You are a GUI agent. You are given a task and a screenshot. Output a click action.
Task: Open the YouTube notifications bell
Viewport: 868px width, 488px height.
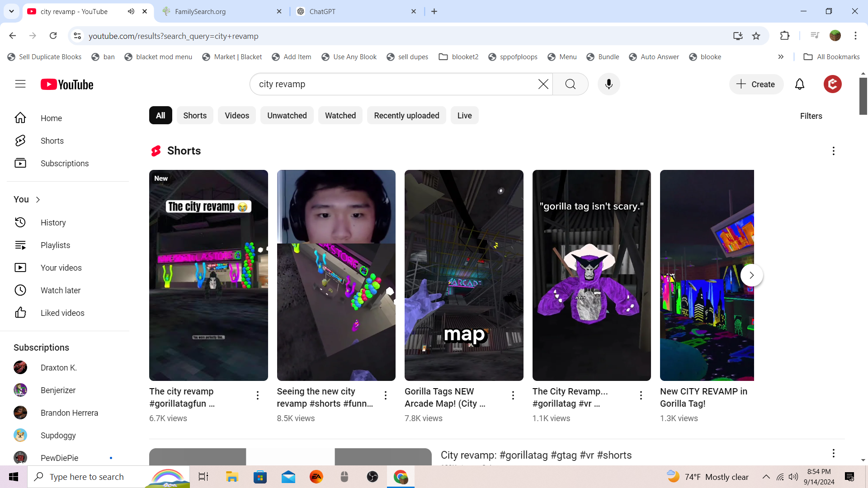[x=799, y=84]
